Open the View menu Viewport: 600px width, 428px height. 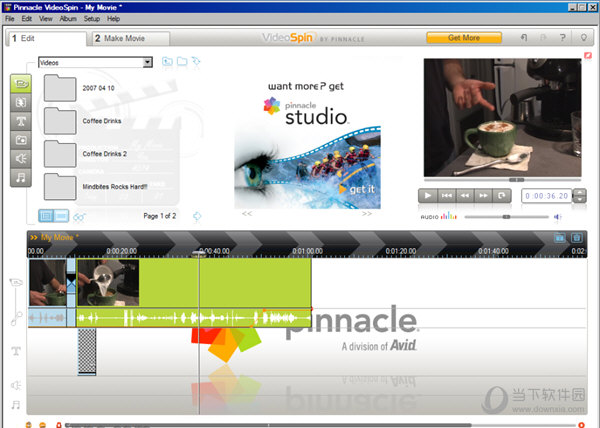[x=46, y=19]
